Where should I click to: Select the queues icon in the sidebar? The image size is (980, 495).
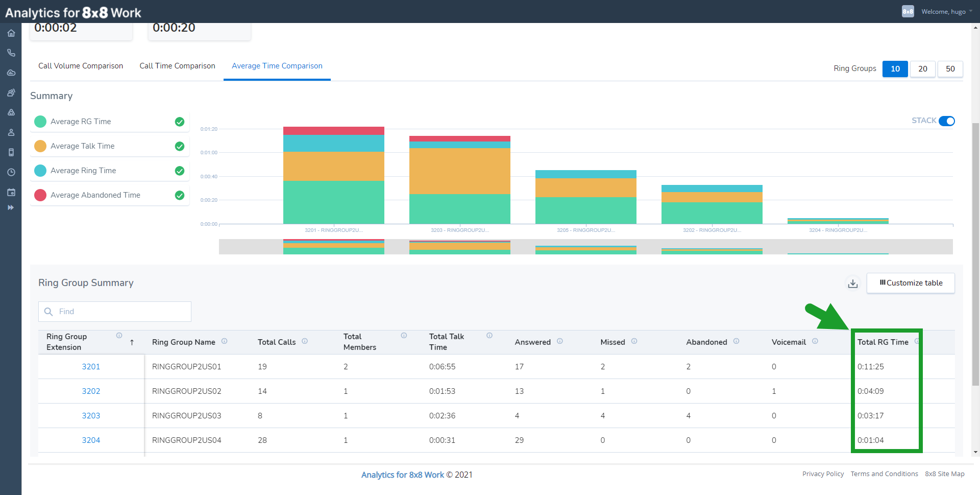[11, 112]
